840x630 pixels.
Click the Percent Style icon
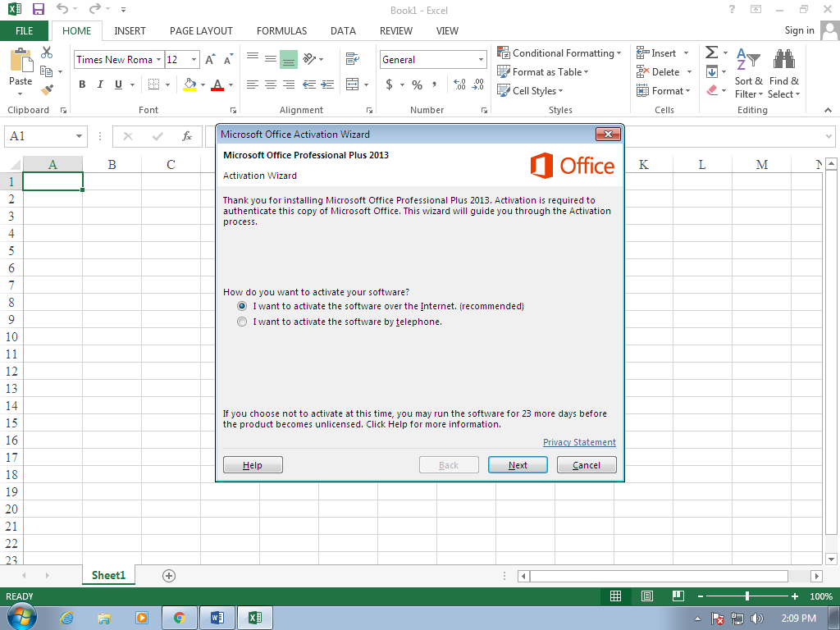click(x=417, y=84)
